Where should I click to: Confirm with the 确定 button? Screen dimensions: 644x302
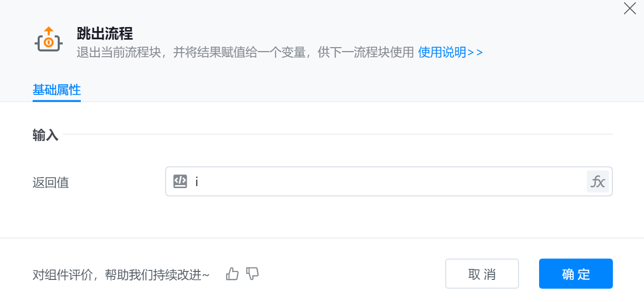click(x=576, y=274)
